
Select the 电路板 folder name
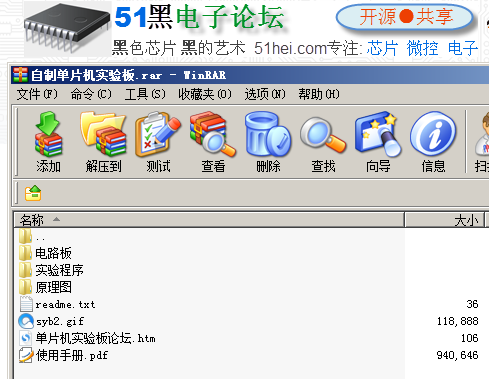[53, 253]
